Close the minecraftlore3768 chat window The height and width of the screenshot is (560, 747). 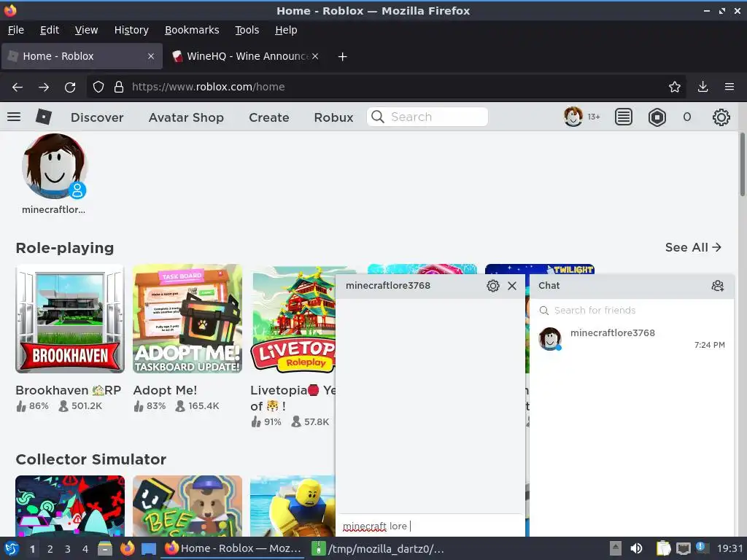coord(512,286)
